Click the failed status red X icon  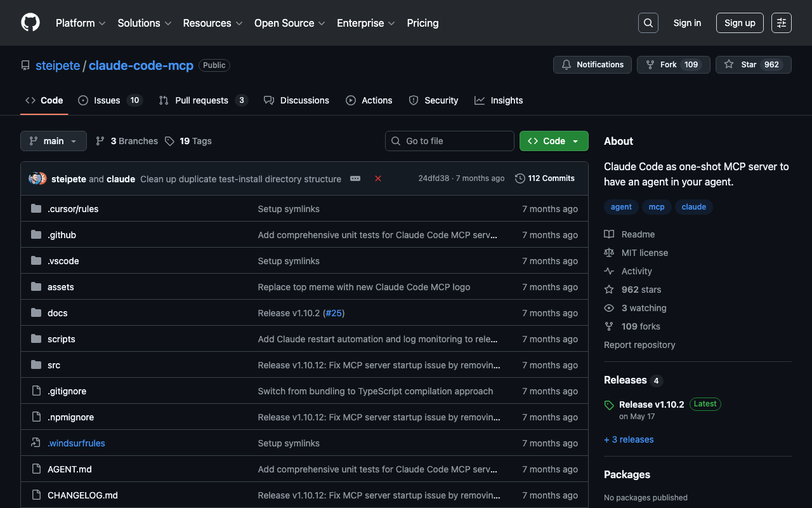click(378, 178)
